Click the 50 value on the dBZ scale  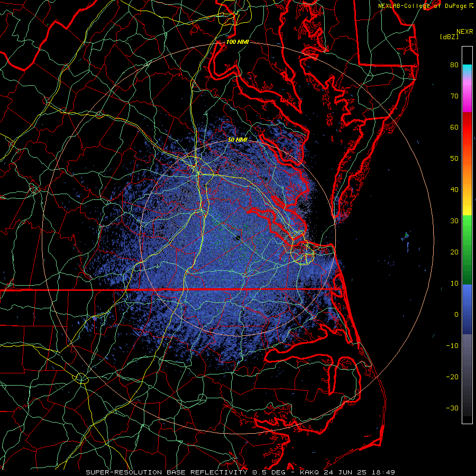click(x=454, y=159)
